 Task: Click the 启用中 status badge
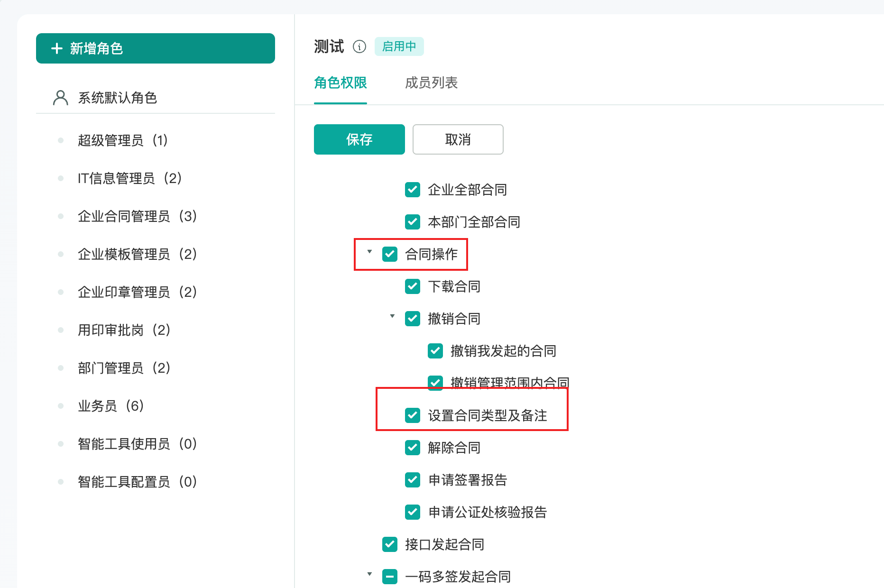click(x=399, y=46)
